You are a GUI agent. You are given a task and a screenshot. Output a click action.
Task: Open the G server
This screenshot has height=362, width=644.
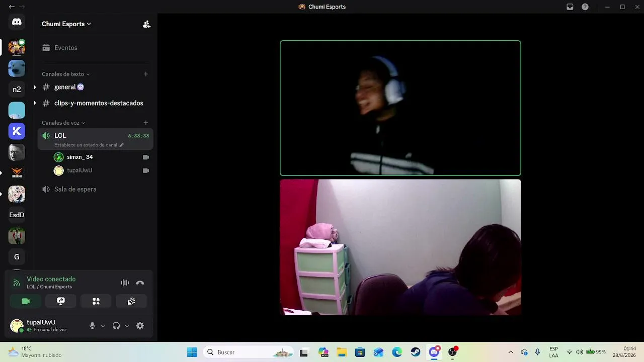coord(17,257)
